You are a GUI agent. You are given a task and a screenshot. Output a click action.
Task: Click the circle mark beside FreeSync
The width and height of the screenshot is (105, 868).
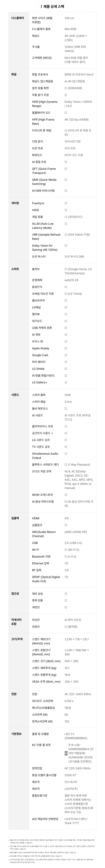[66, 203]
